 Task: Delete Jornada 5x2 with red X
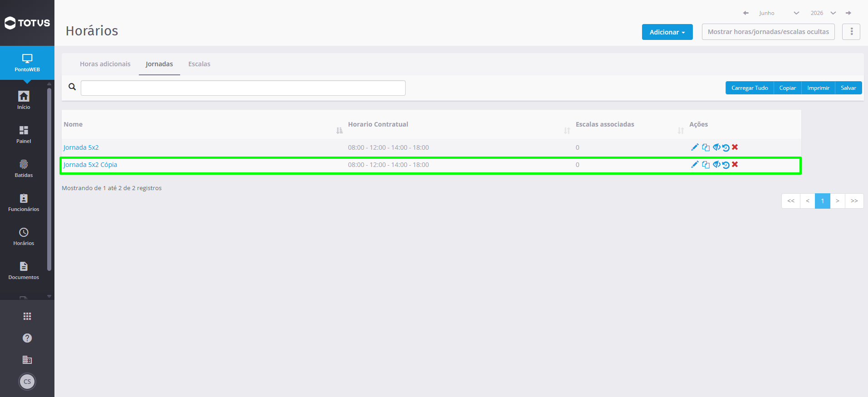[735, 147]
